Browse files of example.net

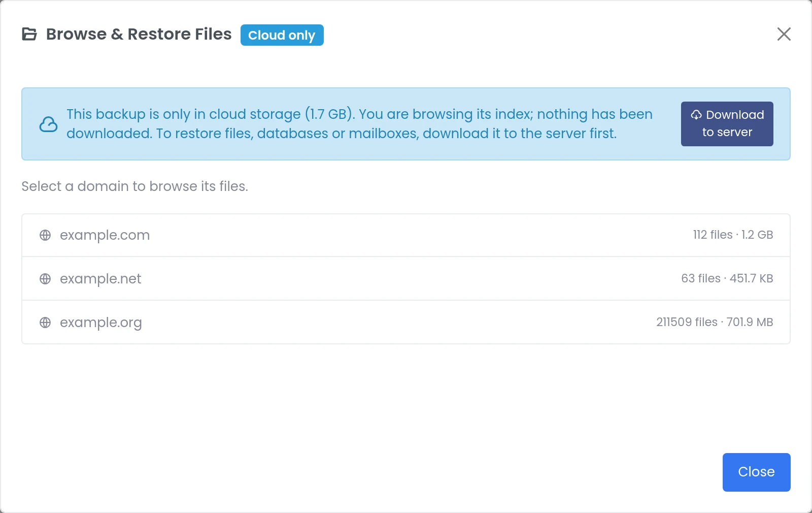pyautogui.click(x=406, y=279)
